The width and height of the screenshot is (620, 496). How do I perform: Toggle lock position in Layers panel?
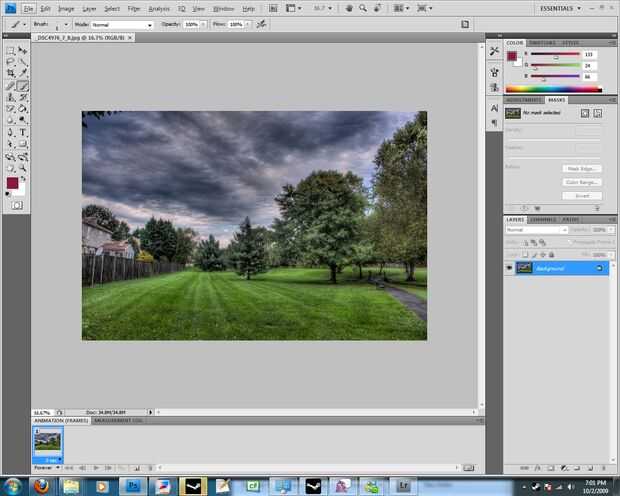pyautogui.click(x=543, y=255)
